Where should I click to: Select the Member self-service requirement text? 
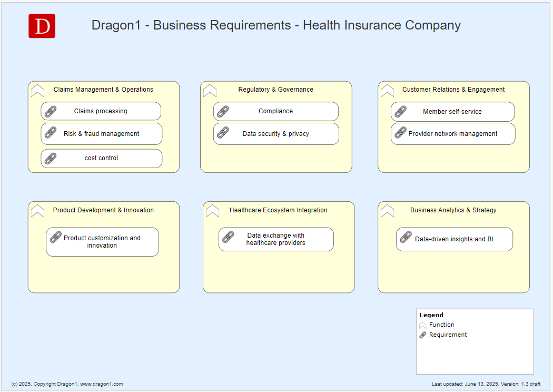click(x=452, y=112)
